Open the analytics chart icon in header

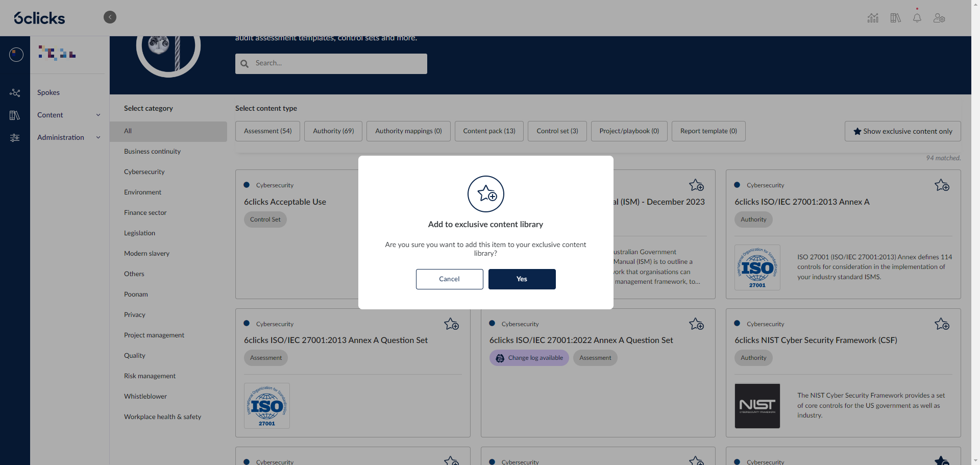pyautogui.click(x=873, y=18)
